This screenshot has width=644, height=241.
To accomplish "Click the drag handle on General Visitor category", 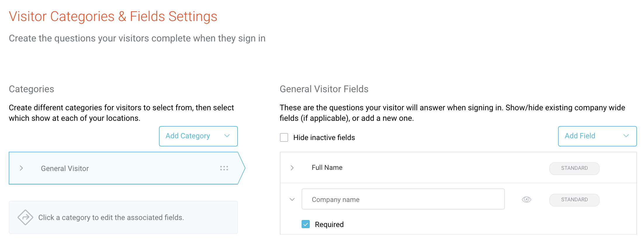I will [224, 168].
